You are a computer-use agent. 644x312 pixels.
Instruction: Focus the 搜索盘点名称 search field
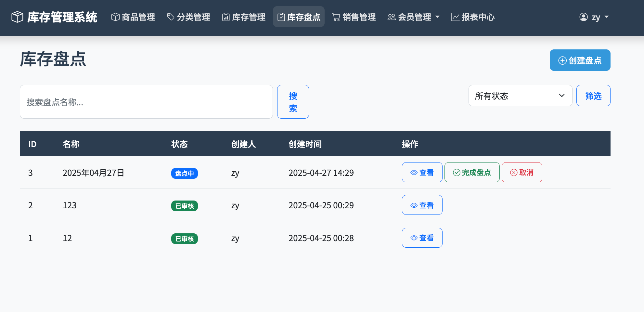click(x=146, y=102)
